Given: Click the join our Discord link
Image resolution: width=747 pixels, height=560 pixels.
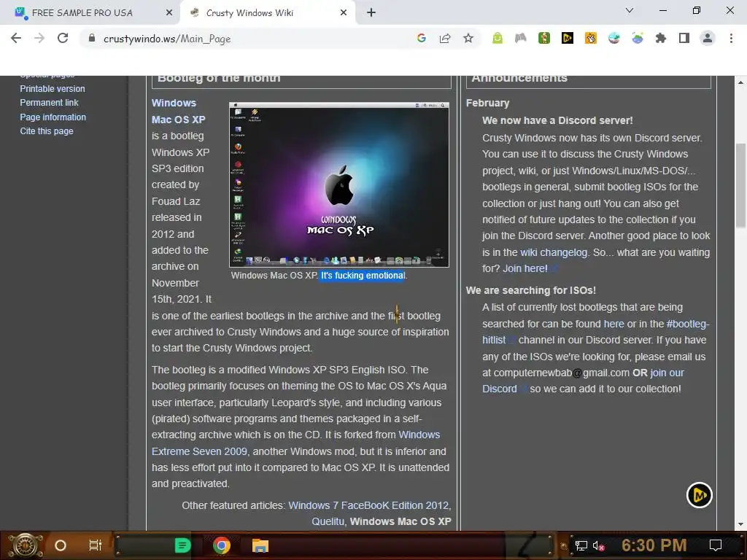Looking at the screenshot, I should coord(583,381).
